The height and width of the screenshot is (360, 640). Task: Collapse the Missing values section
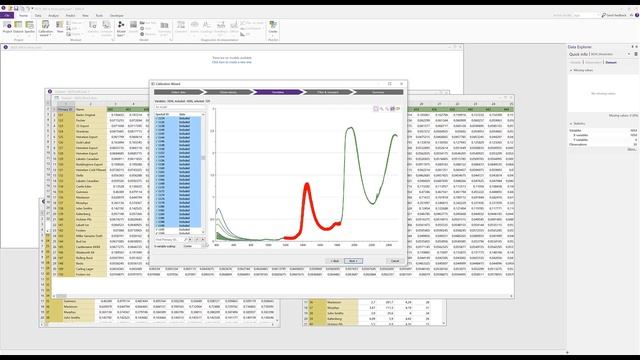[571, 70]
